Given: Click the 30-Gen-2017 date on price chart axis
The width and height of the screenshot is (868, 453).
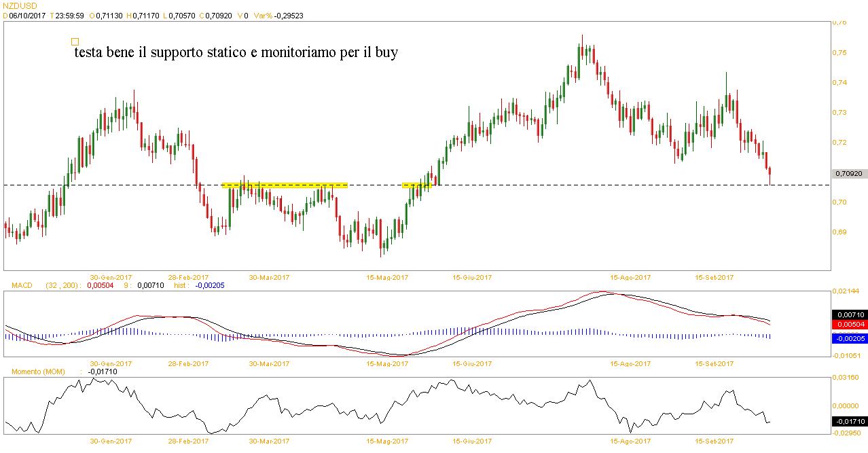Looking at the screenshot, I should point(111,278).
